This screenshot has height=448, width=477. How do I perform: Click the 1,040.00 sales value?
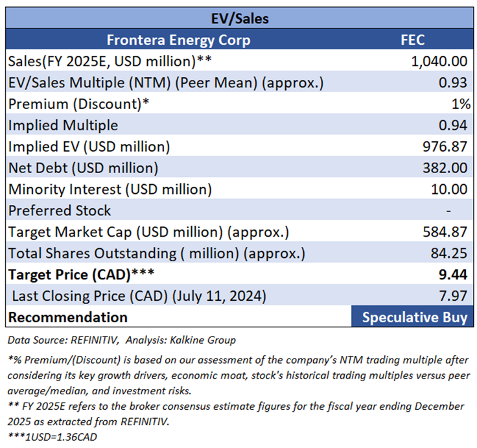439,61
